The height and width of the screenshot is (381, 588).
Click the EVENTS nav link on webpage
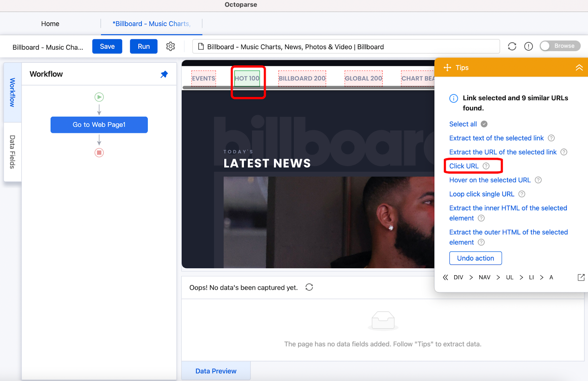point(204,79)
